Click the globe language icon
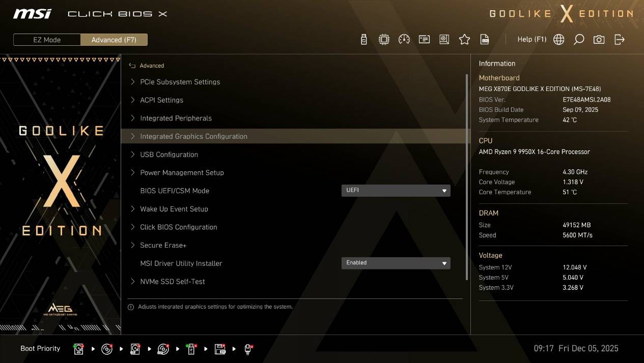 pos(558,40)
